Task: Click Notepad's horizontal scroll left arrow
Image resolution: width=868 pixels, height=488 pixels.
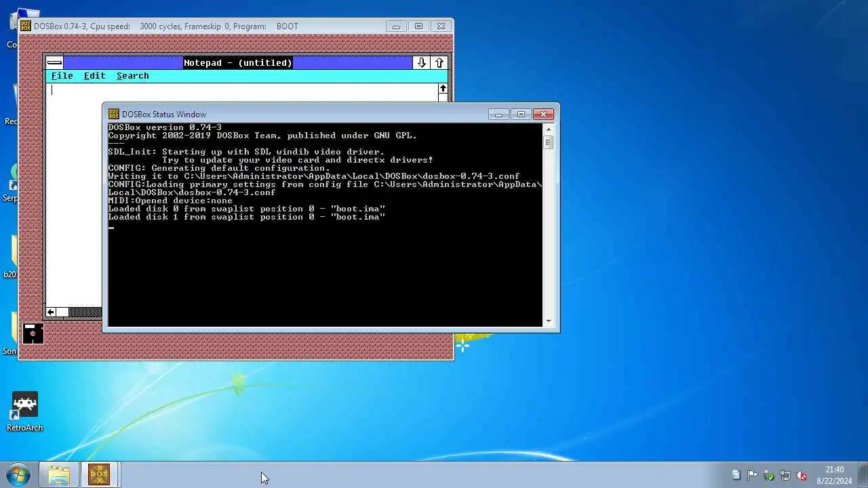Action: [x=51, y=312]
